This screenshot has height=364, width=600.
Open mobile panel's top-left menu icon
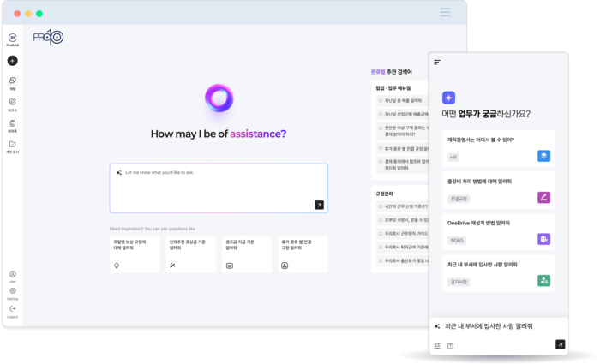[x=437, y=62]
